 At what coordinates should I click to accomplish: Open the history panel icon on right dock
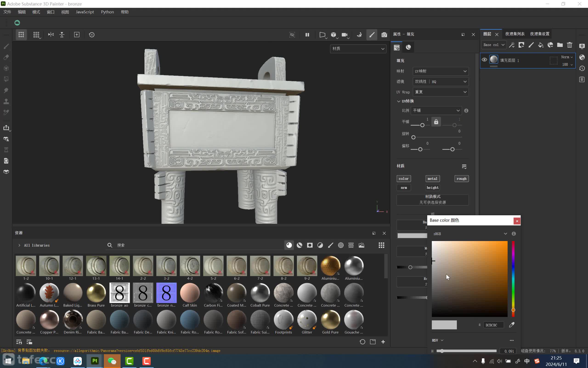point(582,68)
